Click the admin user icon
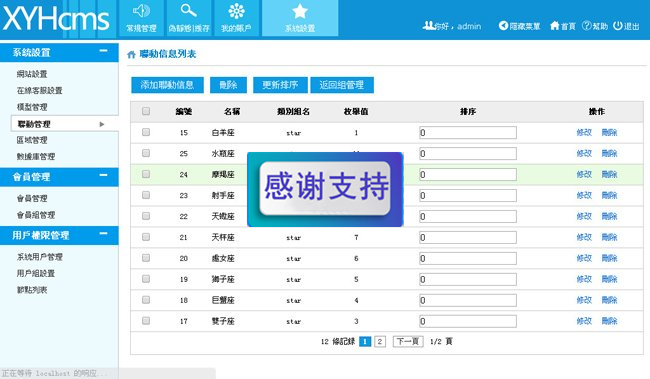The height and width of the screenshot is (379, 650). pos(428,26)
